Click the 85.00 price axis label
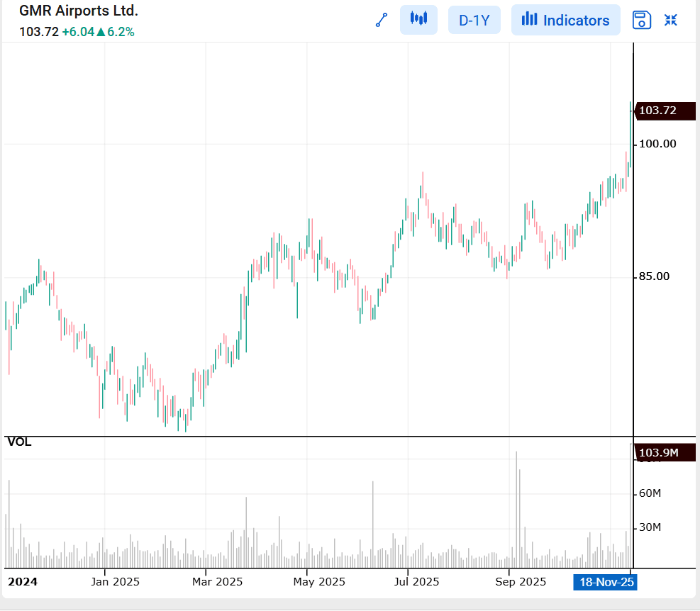Image resolution: width=700 pixels, height=611 pixels. pyautogui.click(x=654, y=276)
